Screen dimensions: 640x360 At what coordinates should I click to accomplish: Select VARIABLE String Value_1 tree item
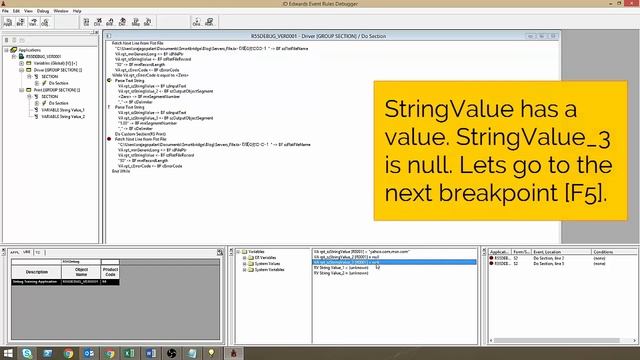point(63,110)
